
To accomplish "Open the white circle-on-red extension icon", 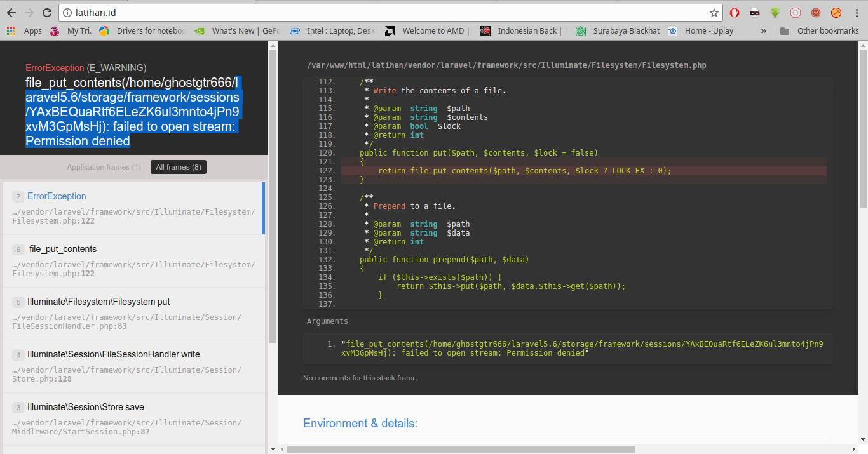I will (x=796, y=13).
